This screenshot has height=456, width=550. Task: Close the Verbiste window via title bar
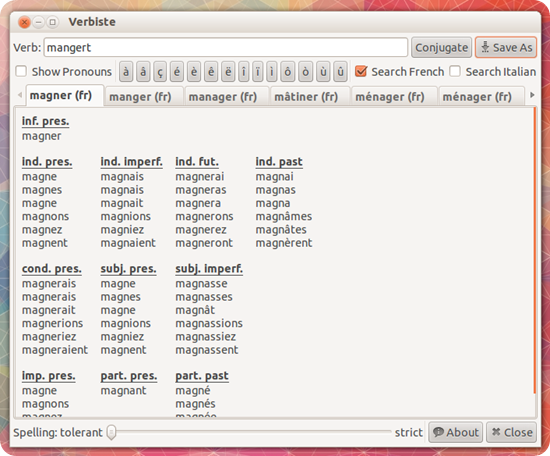coord(24,22)
